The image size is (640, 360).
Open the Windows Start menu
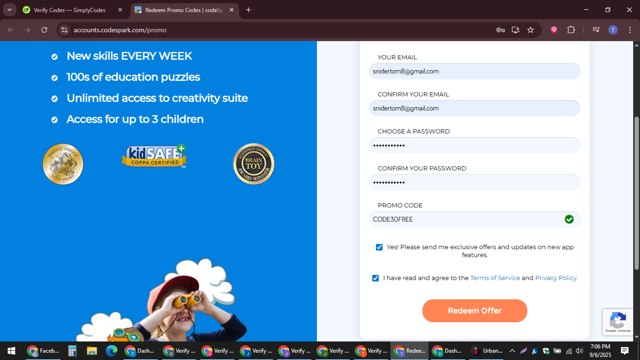click(11, 351)
